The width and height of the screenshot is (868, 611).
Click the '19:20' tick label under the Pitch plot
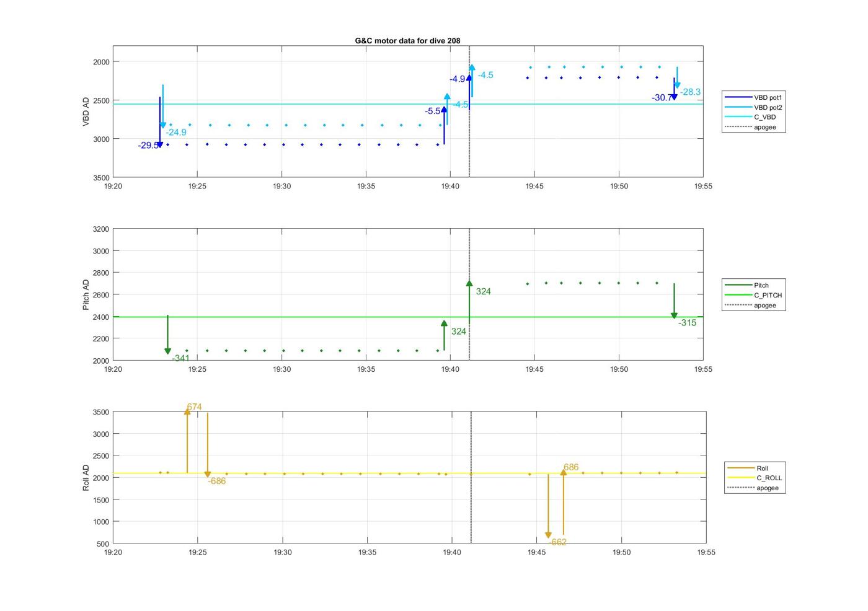pyautogui.click(x=113, y=369)
